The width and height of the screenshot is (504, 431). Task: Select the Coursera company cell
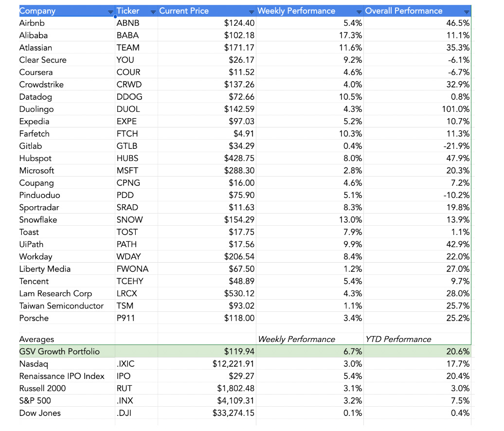click(x=67, y=72)
